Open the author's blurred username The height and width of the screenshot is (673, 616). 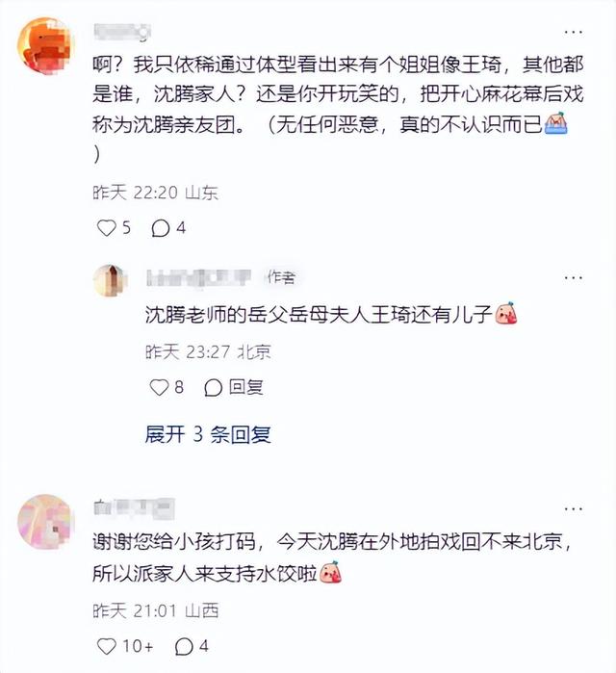tap(198, 277)
